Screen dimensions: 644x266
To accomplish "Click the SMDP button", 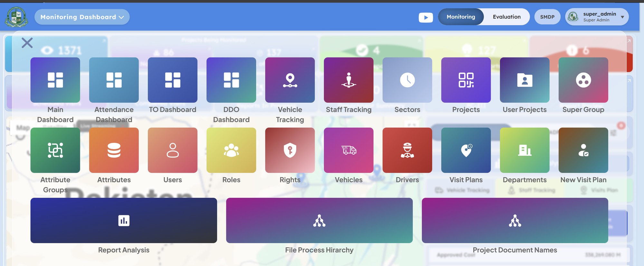I will pos(547,17).
